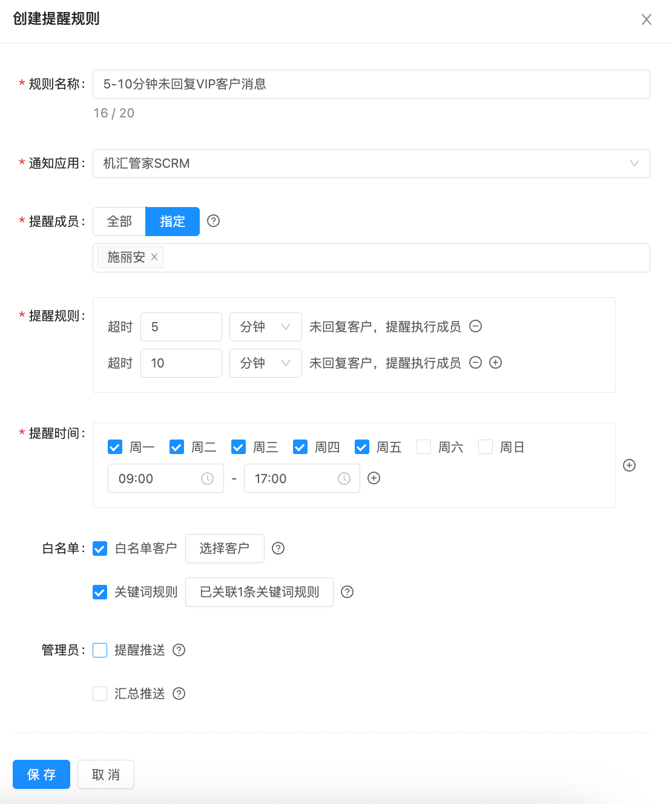This screenshot has width=672, height=804.
Task: Click clock icon in the 09:00 start time field
Action: [x=207, y=479]
